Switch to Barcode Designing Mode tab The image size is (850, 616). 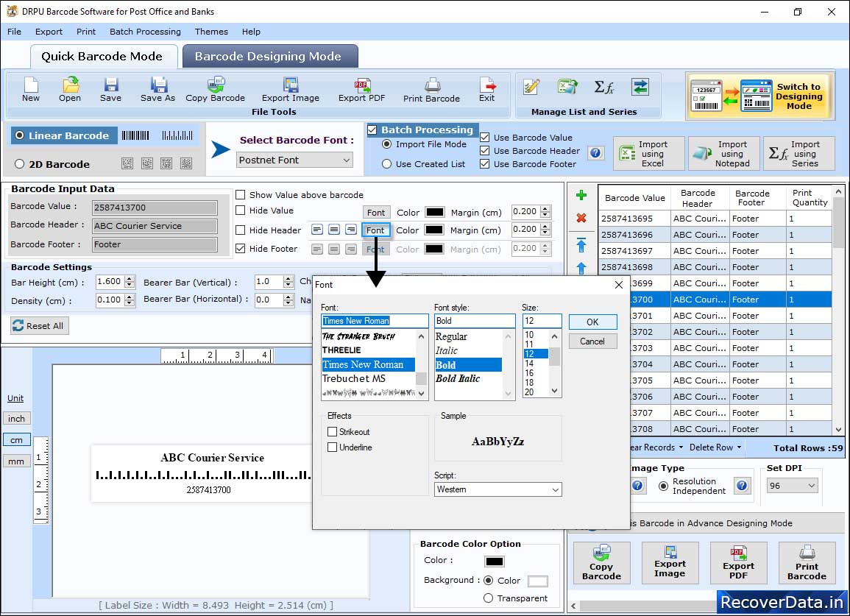point(270,57)
